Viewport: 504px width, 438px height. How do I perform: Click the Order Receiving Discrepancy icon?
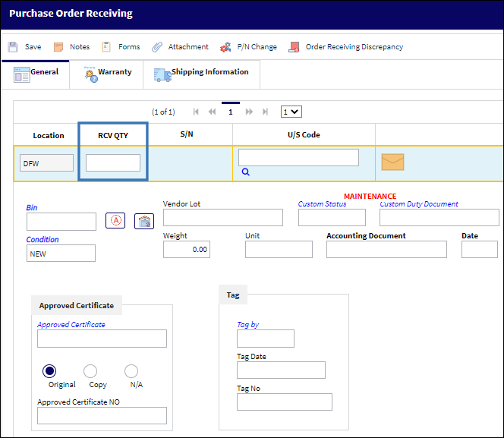pyautogui.click(x=294, y=47)
